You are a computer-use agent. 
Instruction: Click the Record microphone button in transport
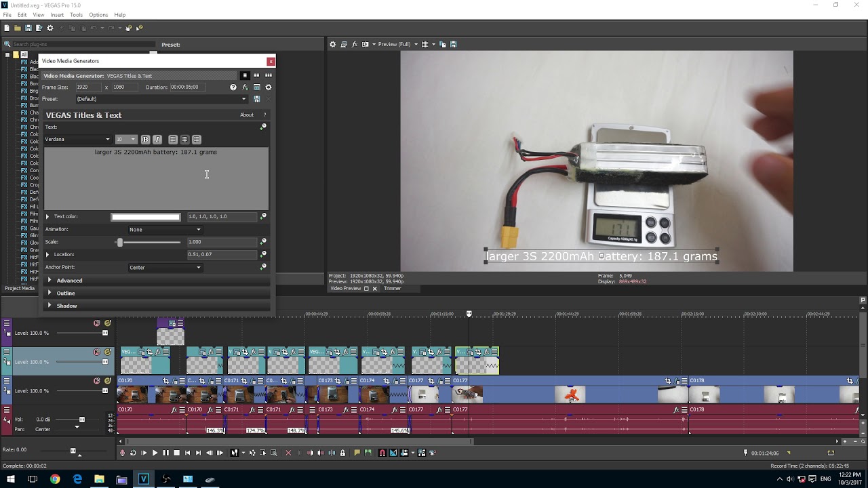pyautogui.click(x=122, y=453)
